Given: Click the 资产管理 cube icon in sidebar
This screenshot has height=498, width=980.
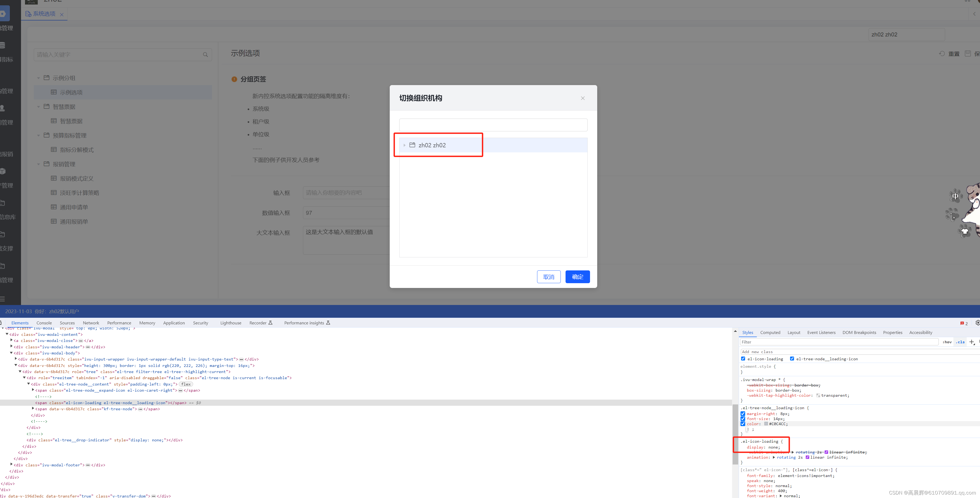Looking at the screenshot, I should click(3, 171).
